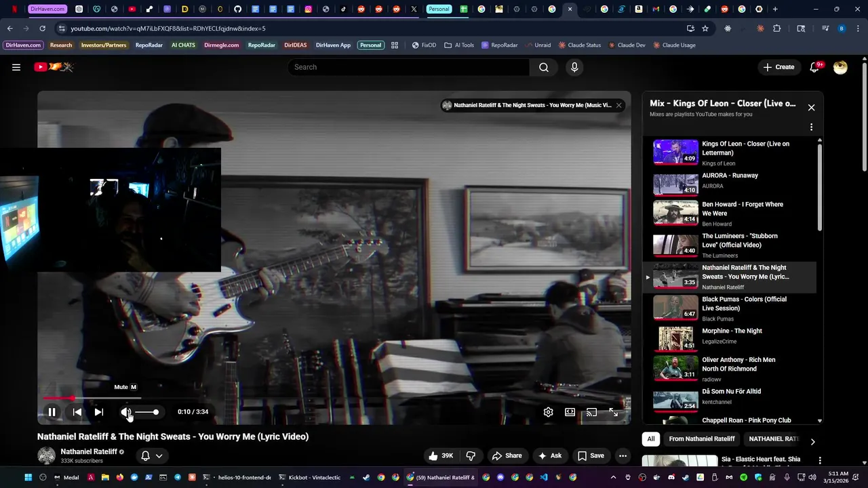The image size is (868, 488).
Task: Open the player settings gear
Action: pos(549,412)
